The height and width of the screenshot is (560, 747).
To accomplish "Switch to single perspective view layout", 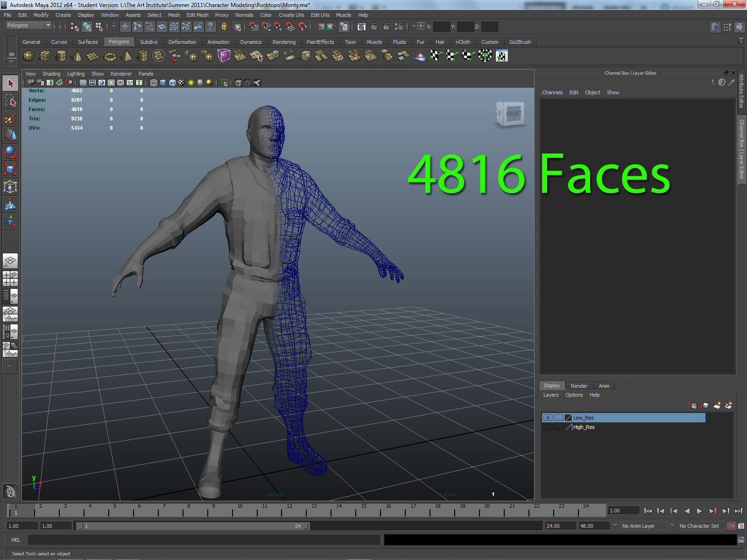I will tap(10, 261).
